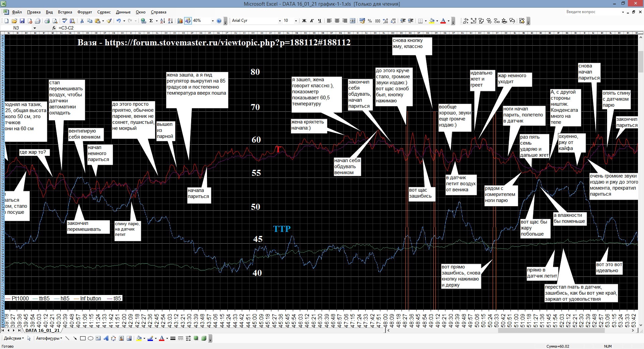Viewport: 644px width, 349px height.
Task: Launch the Chart Wizard icon
Action: 180,21
